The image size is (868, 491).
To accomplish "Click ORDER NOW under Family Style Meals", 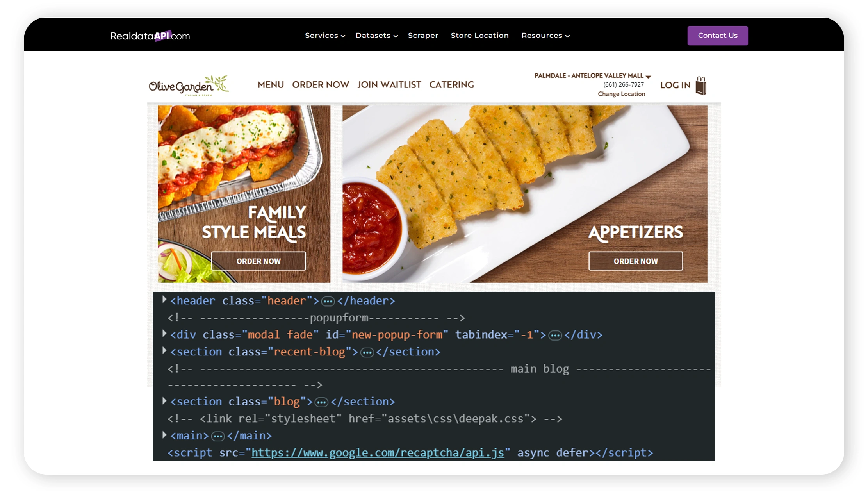I will click(258, 261).
